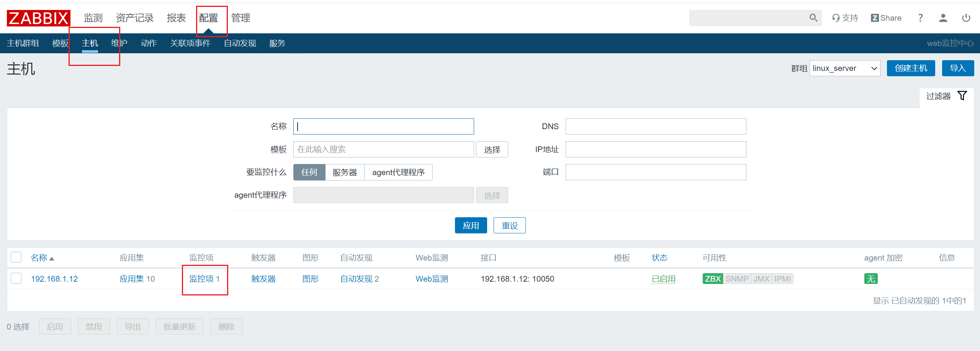Open the 报表 top menu

coord(176,18)
